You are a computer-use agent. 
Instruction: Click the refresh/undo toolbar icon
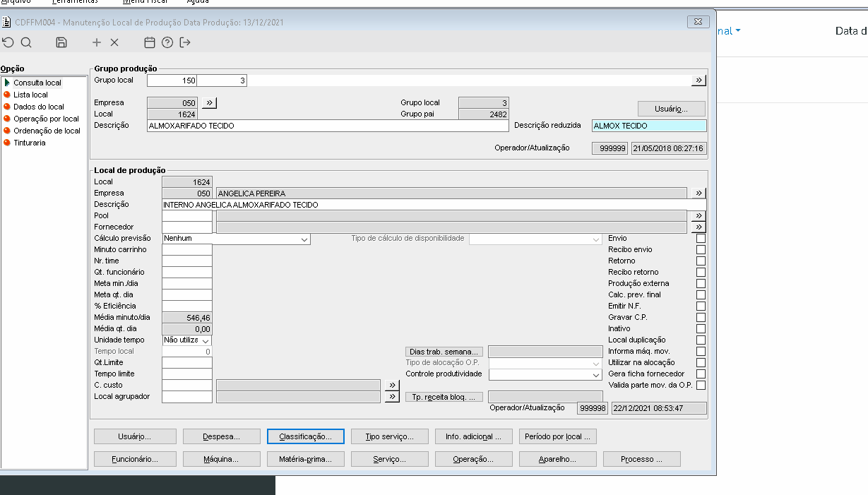pyautogui.click(x=8, y=42)
